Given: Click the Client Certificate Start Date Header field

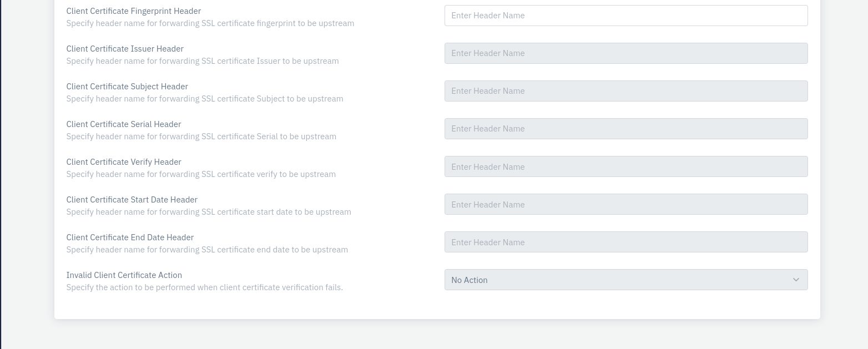Looking at the screenshot, I should click(x=625, y=204).
